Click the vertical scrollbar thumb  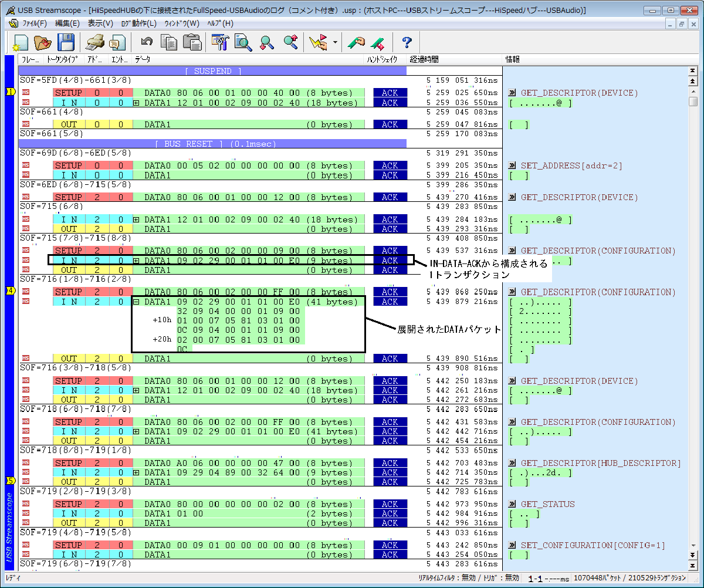(693, 101)
